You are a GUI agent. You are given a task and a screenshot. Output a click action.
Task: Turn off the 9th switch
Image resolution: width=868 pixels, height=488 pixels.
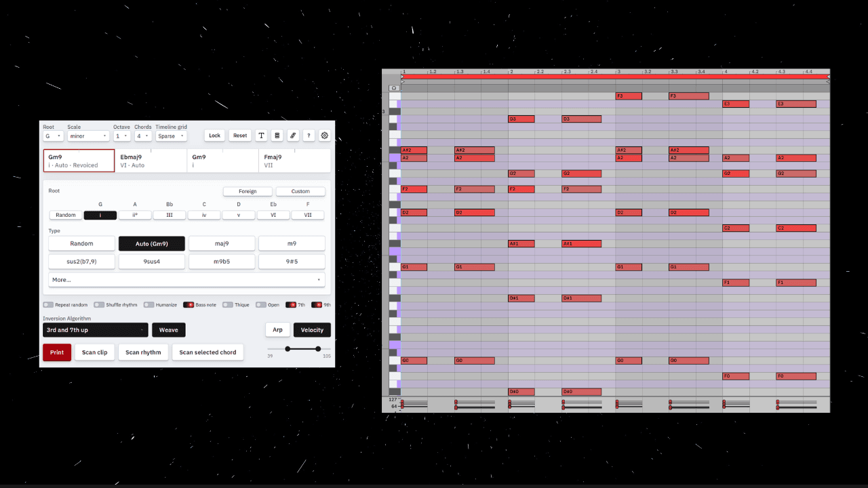tap(317, 305)
